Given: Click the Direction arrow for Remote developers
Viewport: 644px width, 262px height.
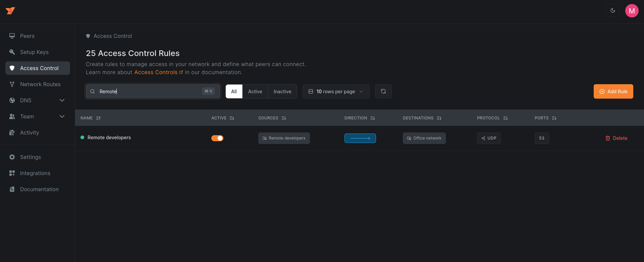Looking at the screenshot, I should tap(360, 138).
